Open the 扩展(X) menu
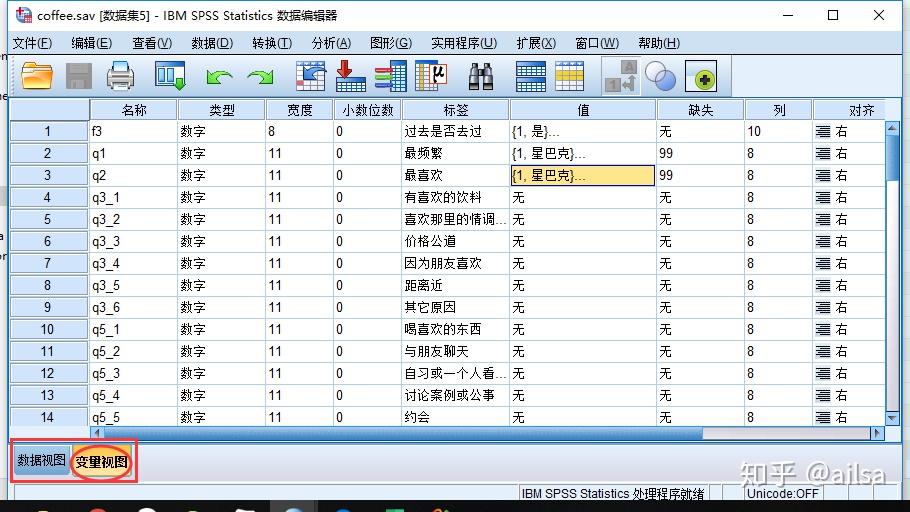 coord(536,43)
